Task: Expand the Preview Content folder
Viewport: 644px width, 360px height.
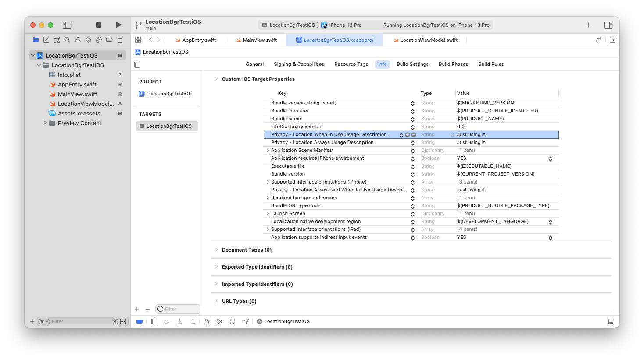Action: click(x=45, y=123)
